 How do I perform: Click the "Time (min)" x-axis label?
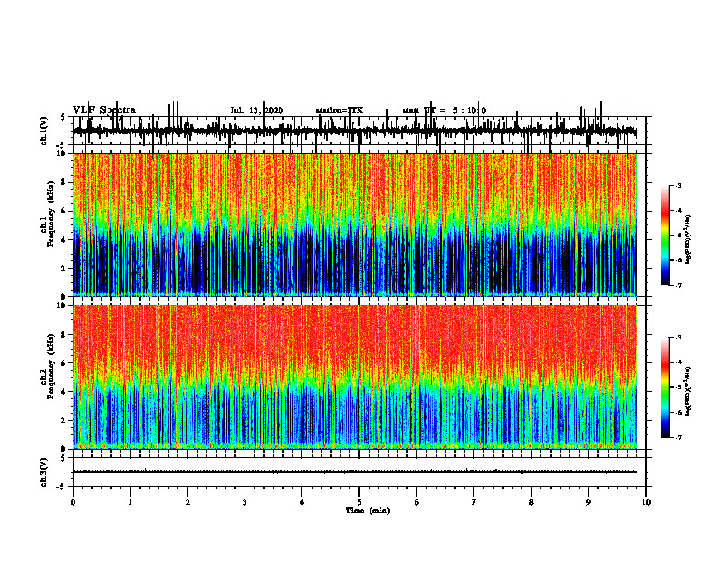point(368,511)
